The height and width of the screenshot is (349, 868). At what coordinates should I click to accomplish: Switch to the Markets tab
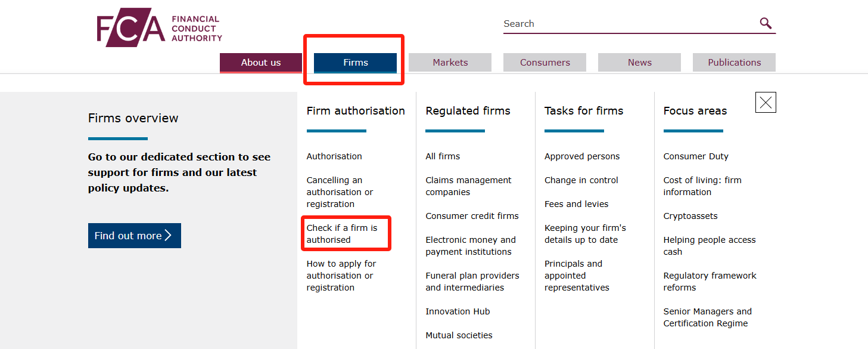pyautogui.click(x=450, y=63)
